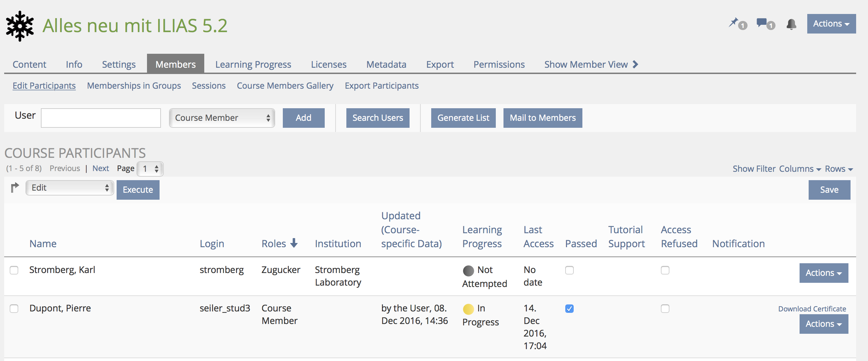Switch to the Learning Progress tab
This screenshot has height=361, width=868.
point(253,65)
